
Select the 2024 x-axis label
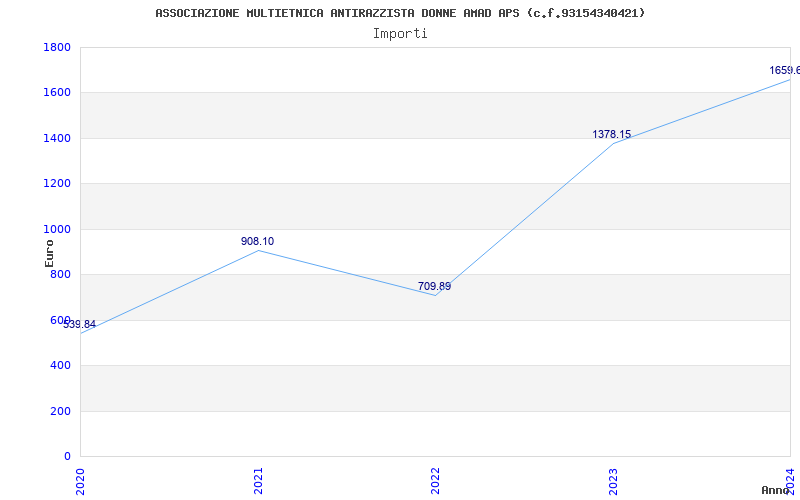(790, 481)
